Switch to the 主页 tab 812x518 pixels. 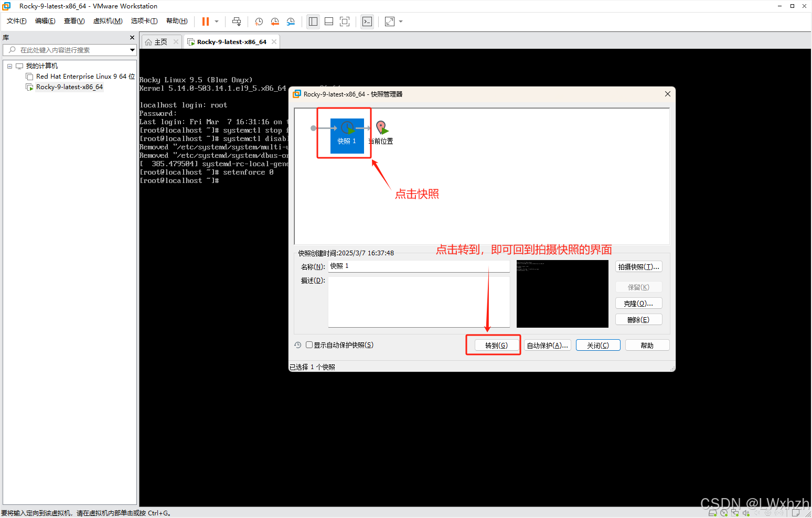point(161,42)
